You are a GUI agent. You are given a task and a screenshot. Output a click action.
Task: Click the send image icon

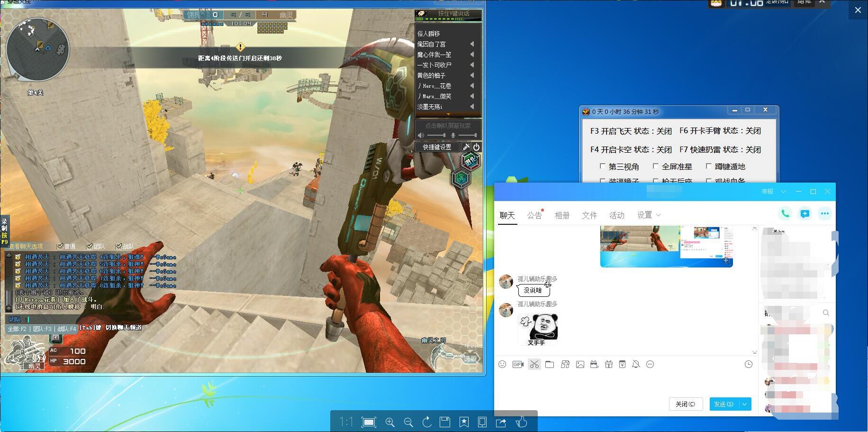pyautogui.click(x=580, y=364)
